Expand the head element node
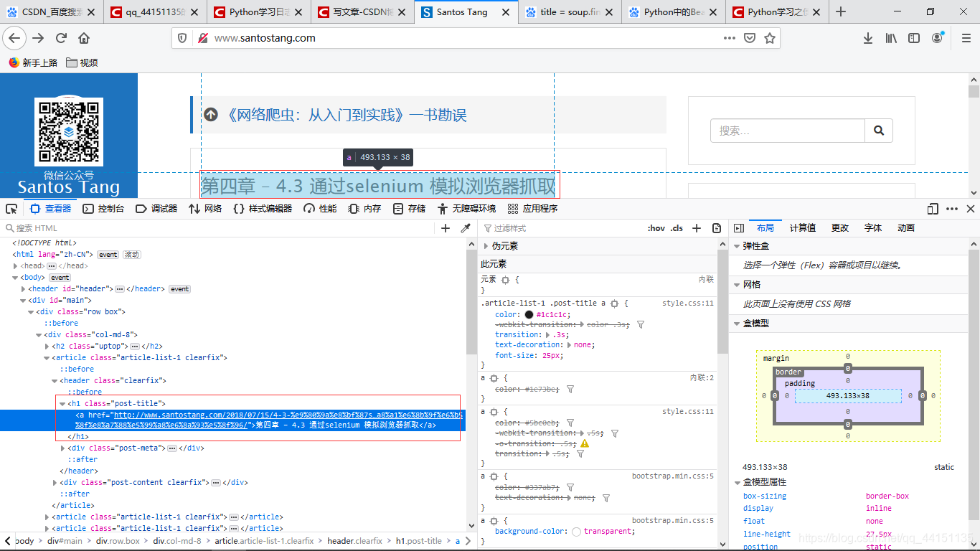Viewport: 980px width, 551px height. 15,265
